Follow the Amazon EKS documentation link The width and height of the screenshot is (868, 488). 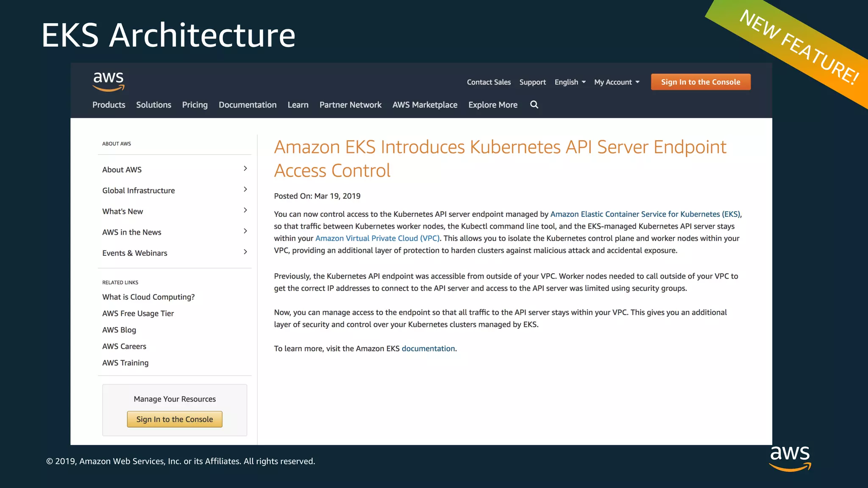428,349
